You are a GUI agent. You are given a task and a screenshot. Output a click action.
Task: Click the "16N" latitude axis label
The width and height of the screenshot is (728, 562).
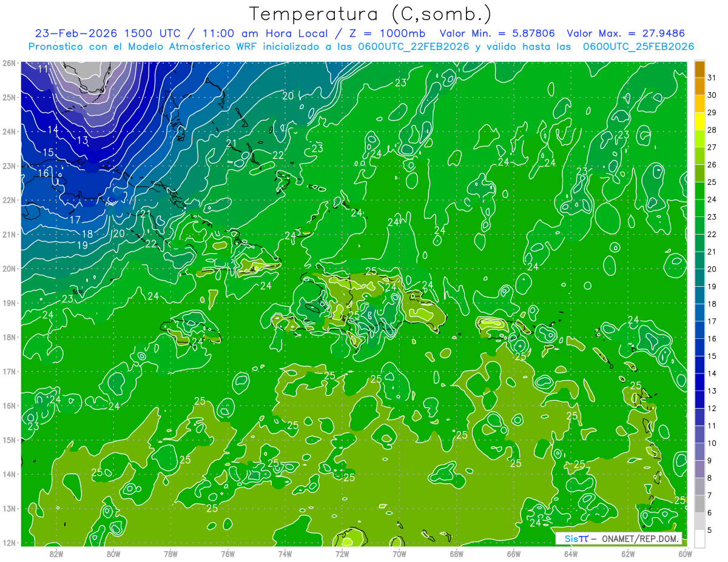tap(8, 406)
